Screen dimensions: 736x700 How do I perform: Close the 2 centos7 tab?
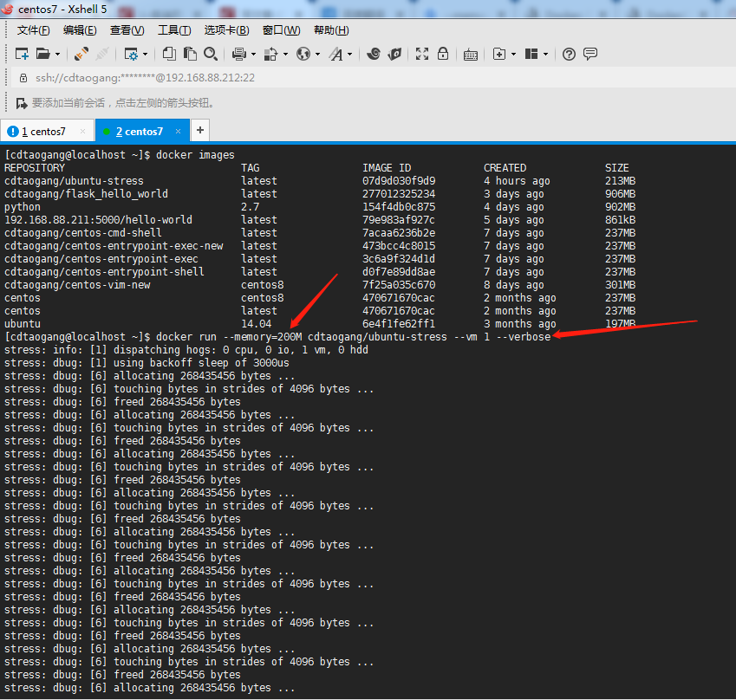click(x=178, y=132)
